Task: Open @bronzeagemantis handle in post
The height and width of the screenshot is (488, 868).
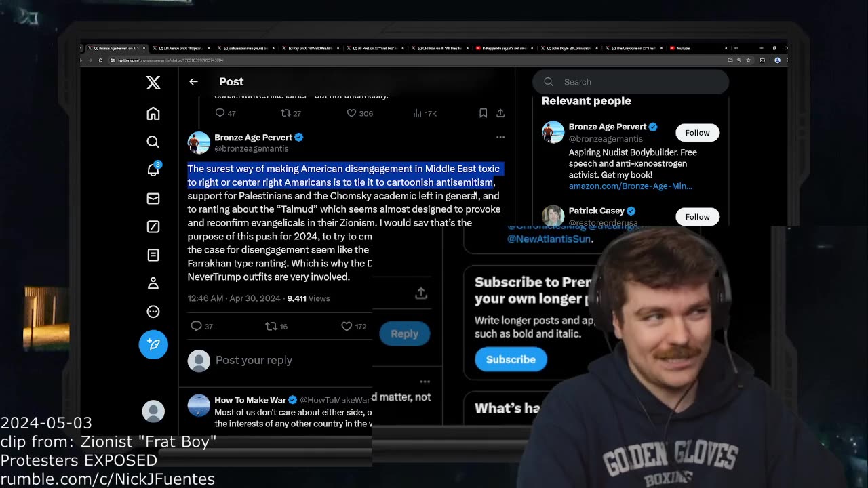Action: (x=252, y=148)
